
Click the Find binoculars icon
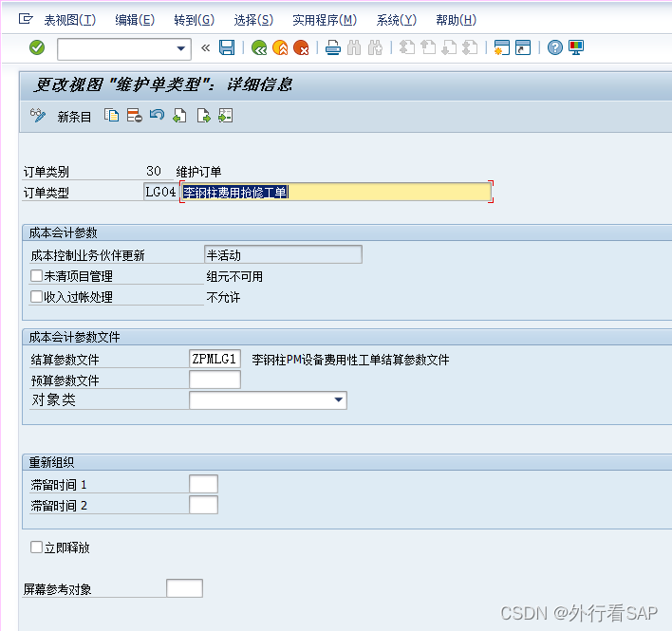(x=354, y=47)
